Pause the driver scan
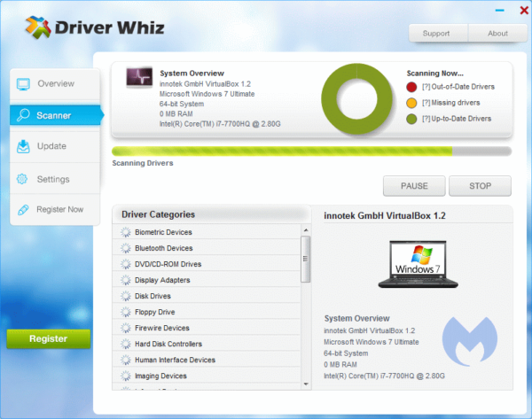The height and width of the screenshot is (419, 532). [414, 186]
